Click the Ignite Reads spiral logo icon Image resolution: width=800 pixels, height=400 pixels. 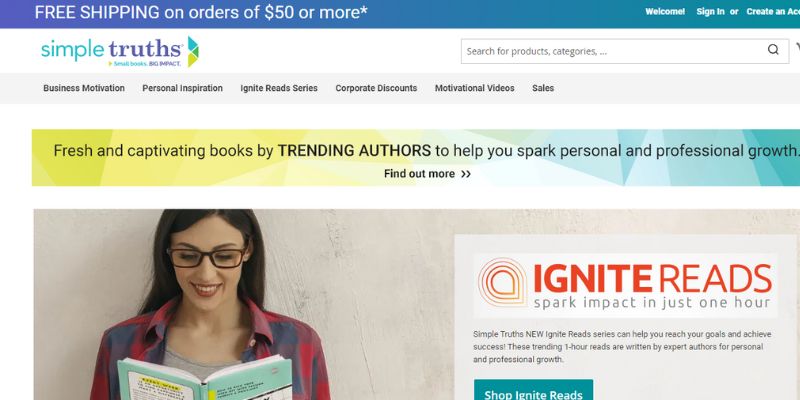pos(502,283)
